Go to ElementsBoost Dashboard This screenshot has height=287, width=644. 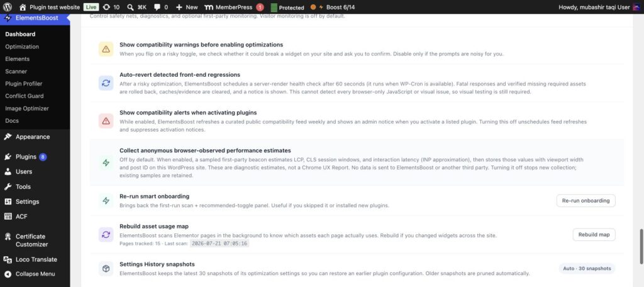[x=20, y=34]
